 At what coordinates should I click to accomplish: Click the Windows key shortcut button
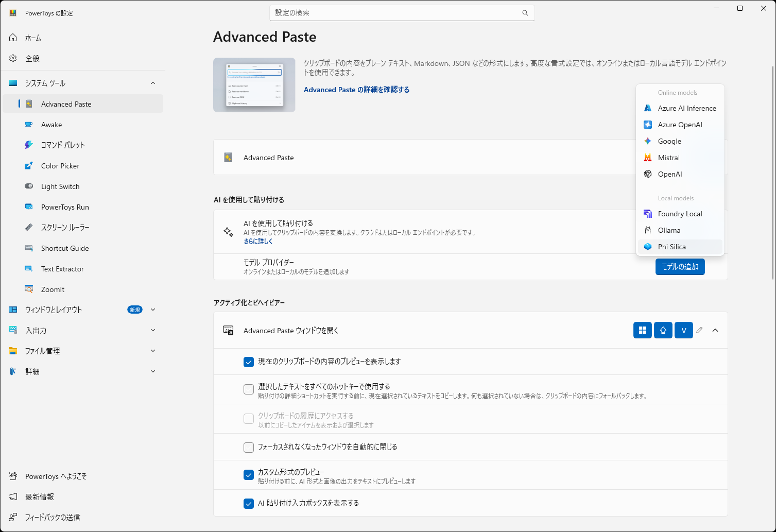coord(643,331)
